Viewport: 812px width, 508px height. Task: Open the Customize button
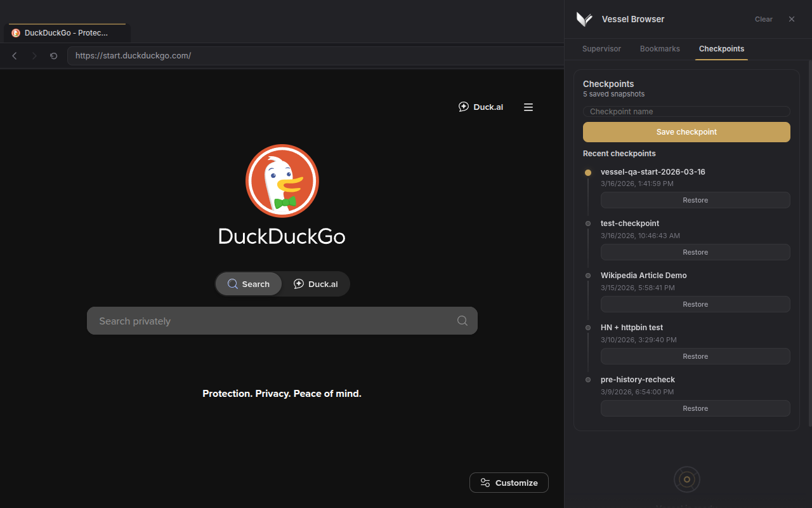click(509, 483)
